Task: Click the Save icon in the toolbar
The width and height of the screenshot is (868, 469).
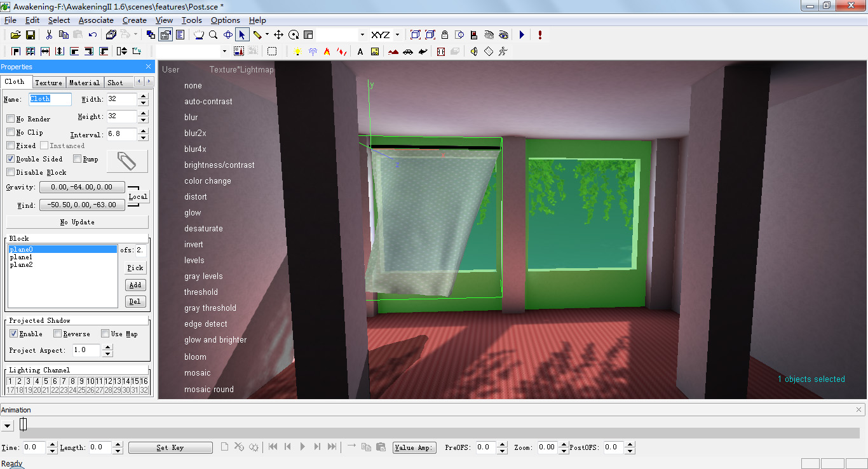Action: point(31,34)
